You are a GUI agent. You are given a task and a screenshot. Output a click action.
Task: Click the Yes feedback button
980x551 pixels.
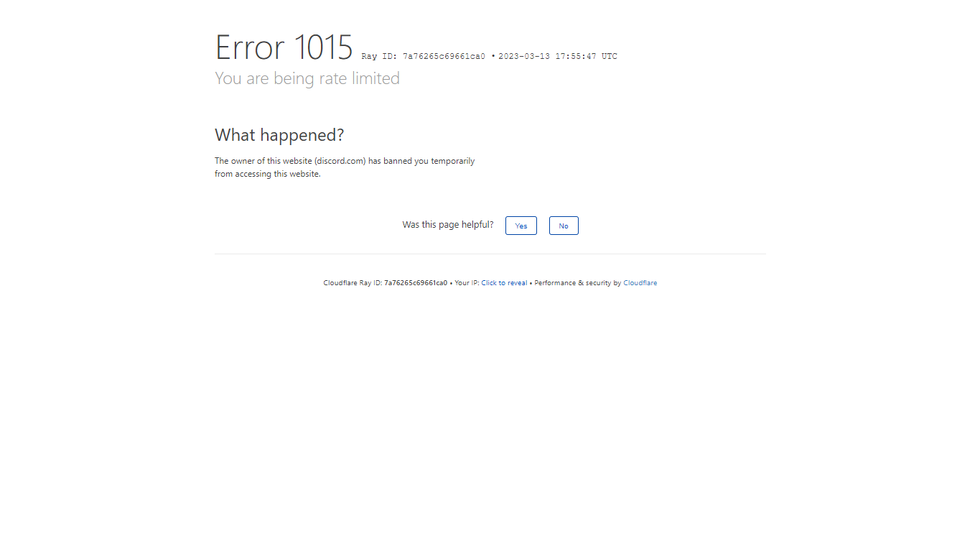pos(521,226)
